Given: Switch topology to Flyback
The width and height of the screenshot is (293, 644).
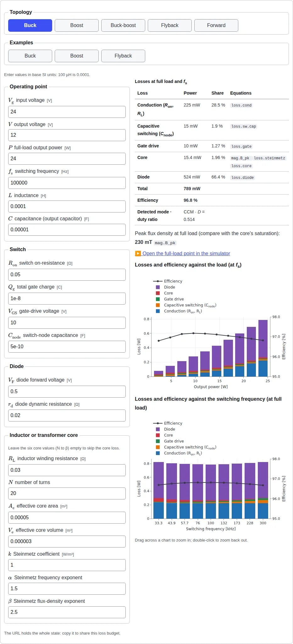Looking at the screenshot, I should (x=170, y=25).
